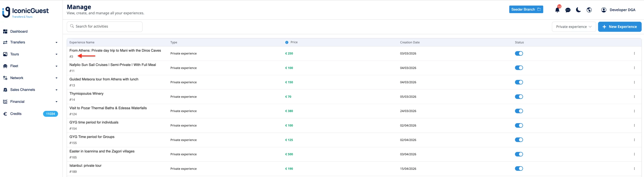644x177 pixels.
Task: Toggle status for Istanbul private tour
Action: [519, 168]
